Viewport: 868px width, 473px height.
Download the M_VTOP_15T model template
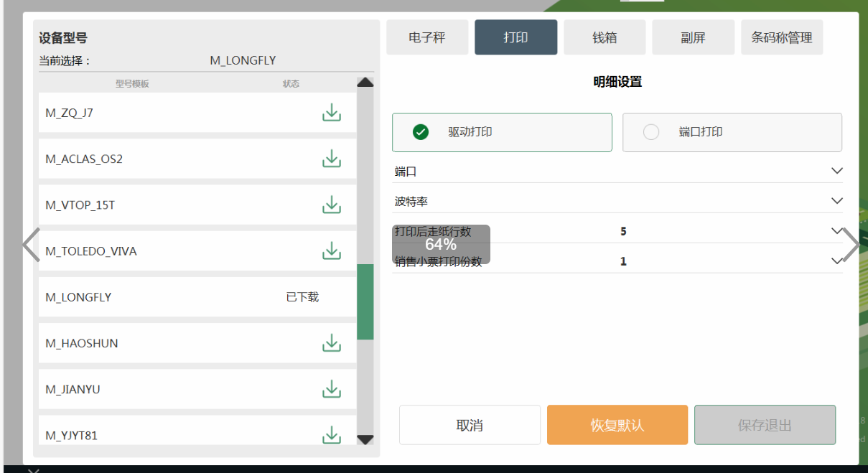click(x=331, y=205)
